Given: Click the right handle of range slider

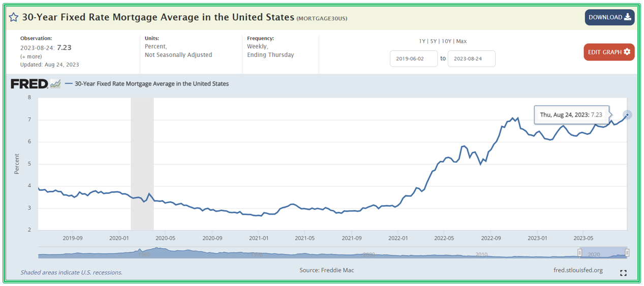Looking at the screenshot, I should 627,253.
